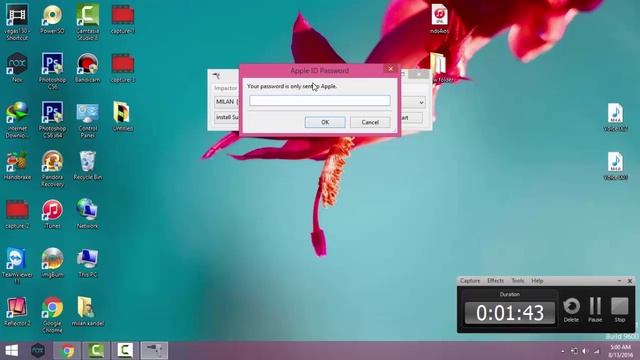
Task: Open Control Panel desktop icon
Action: click(x=87, y=120)
